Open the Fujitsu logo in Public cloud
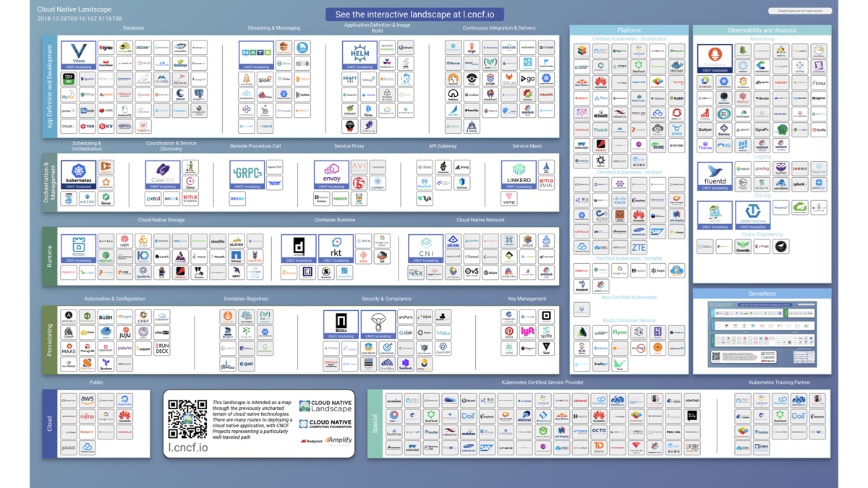This screenshot has width=868, height=488. click(87, 416)
